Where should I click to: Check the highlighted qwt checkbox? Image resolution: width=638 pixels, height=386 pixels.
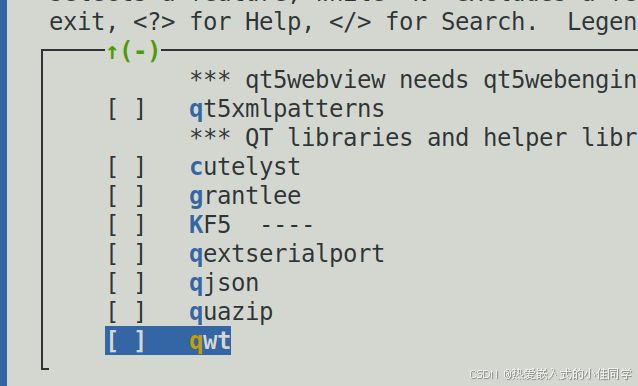(x=126, y=341)
